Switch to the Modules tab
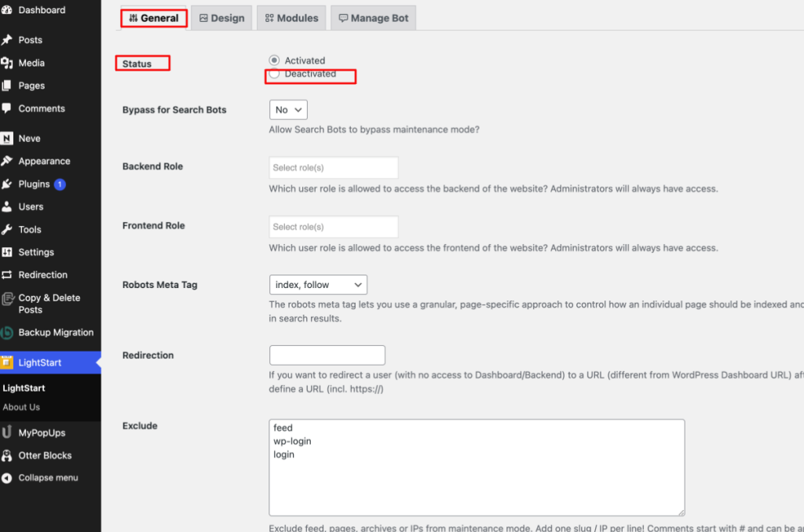The width and height of the screenshot is (804, 532). point(291,18)
